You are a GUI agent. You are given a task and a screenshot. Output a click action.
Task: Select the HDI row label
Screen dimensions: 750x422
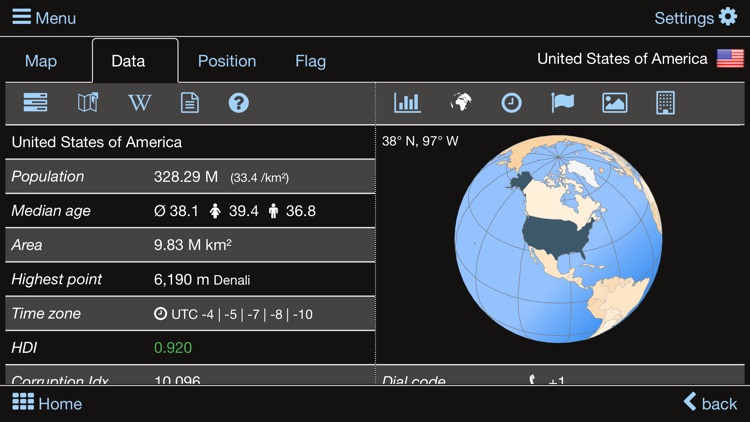24,347
